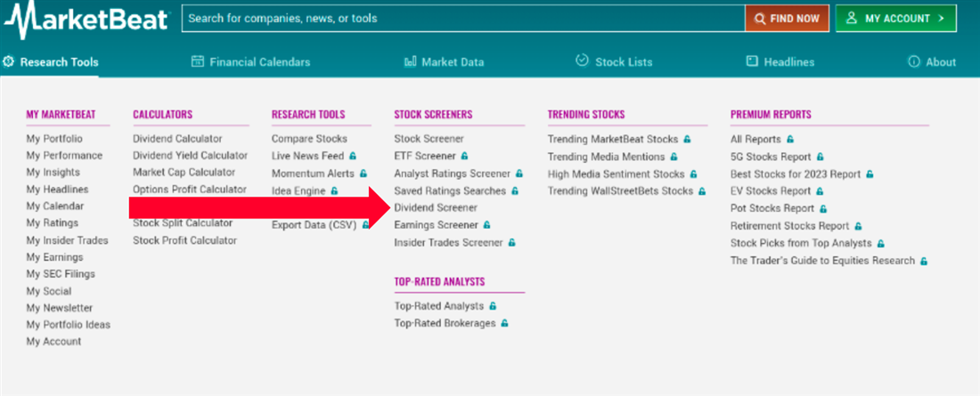The width and height of the screenshot is (980, 396).
Task: Click the lock icon beside Pot Stocks Report
Action: 823,208
